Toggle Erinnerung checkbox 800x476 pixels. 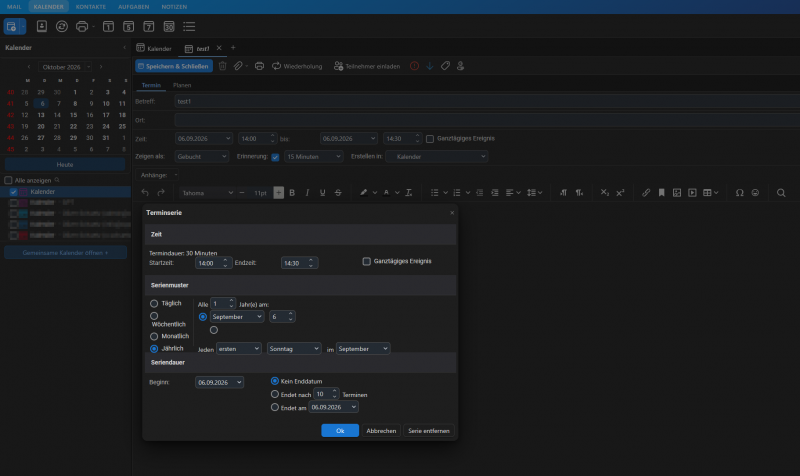pos(275,157)
